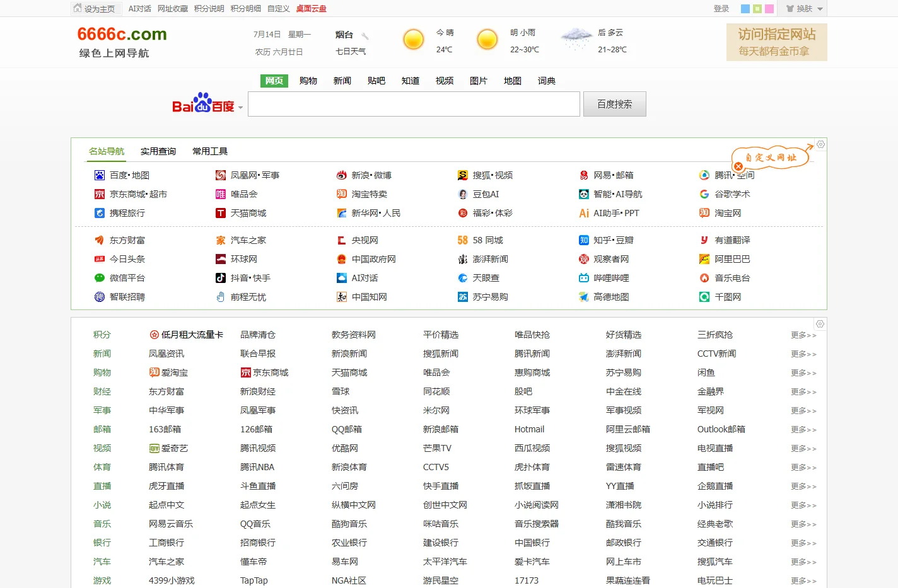The width and height of the screenshot is (898, 588).
Task: Open 虎牙直播 in the live row
Action: click(x=166, y=486)
